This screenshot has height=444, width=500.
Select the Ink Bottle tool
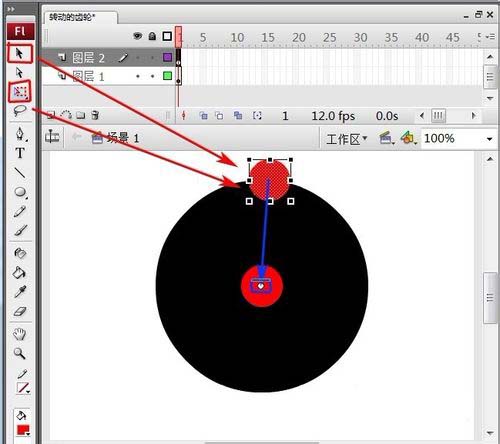[x=20, y=253]
